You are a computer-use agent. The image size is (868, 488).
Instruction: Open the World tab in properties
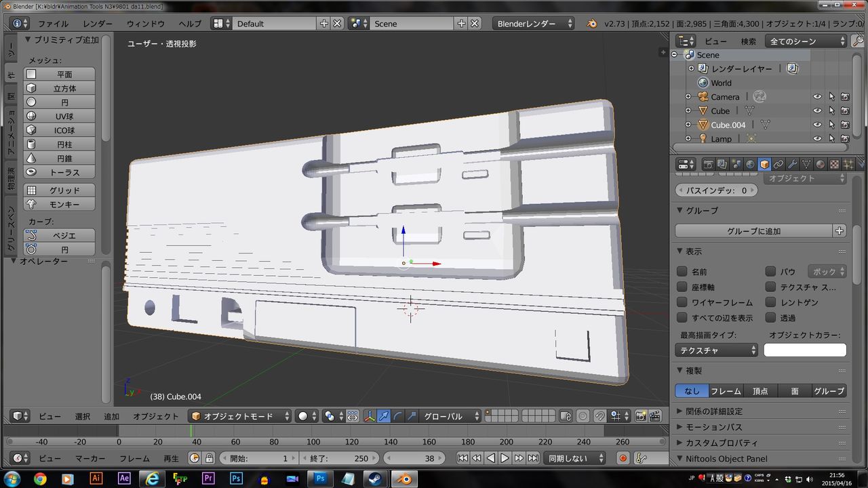coord(750,164)
